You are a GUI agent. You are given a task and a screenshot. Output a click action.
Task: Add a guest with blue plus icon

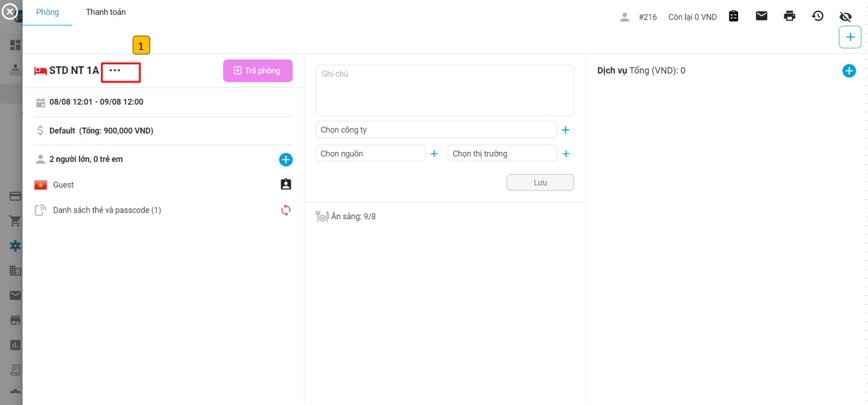(x=286, y=159)
